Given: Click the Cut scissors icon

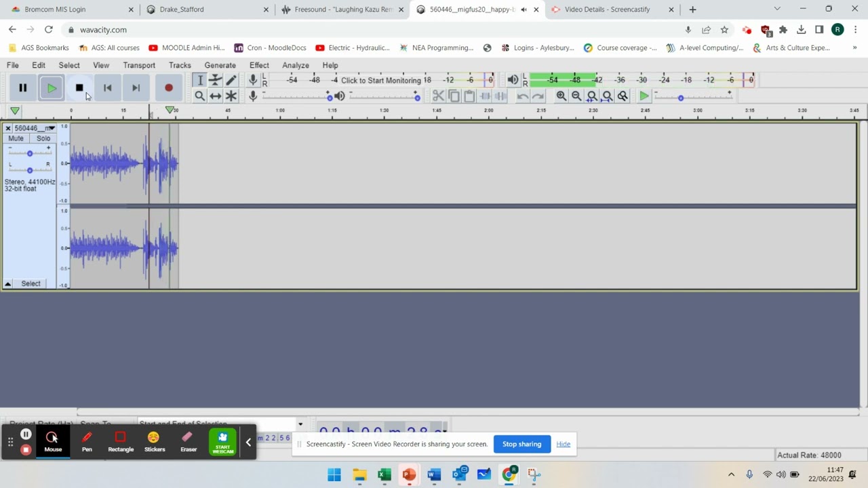Looking at the screenshot, I should pos(438,96).
